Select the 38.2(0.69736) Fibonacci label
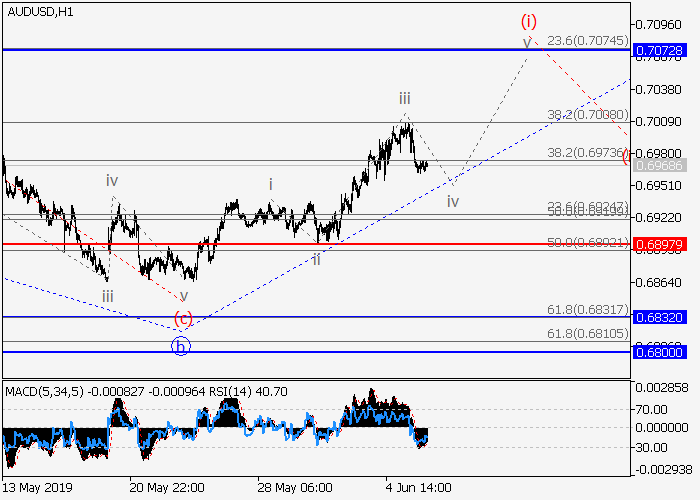 [x=586, y=152]
